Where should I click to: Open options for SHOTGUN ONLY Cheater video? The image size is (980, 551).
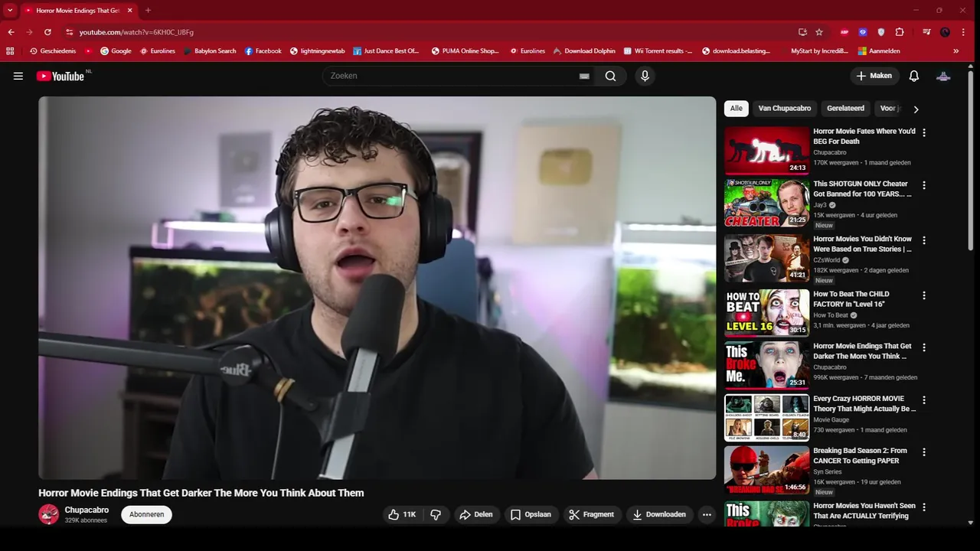pyautogui.click(x=923, y=185)
